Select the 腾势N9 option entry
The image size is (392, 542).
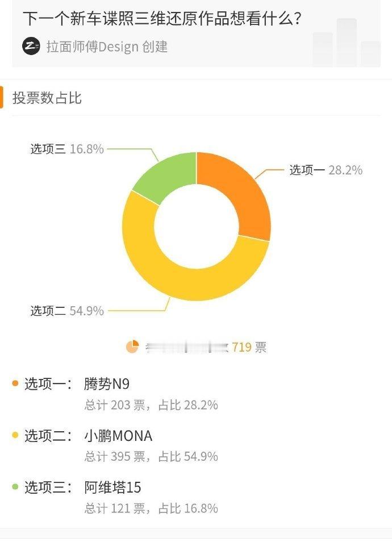[106, 383]
